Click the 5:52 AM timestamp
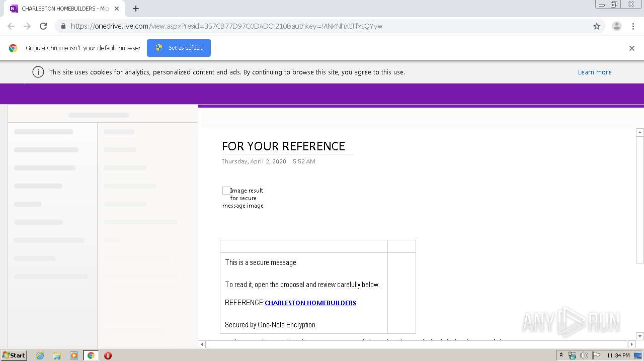 [x=304, y=161]
